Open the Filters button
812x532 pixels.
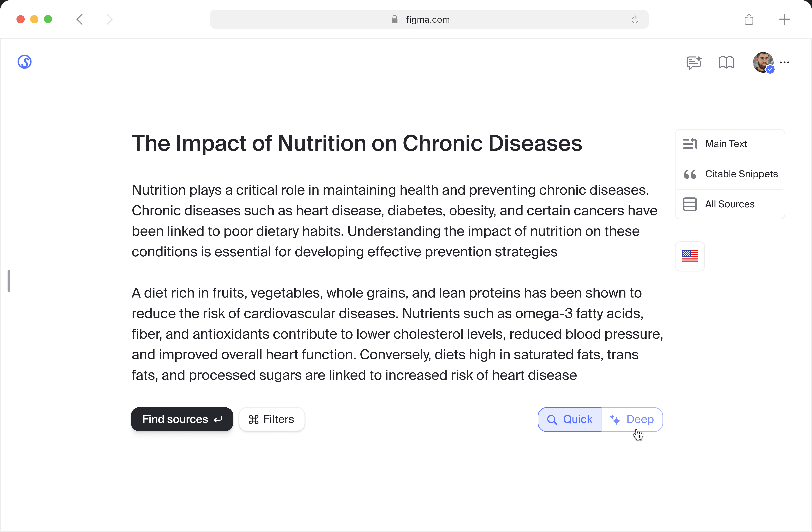272,419
